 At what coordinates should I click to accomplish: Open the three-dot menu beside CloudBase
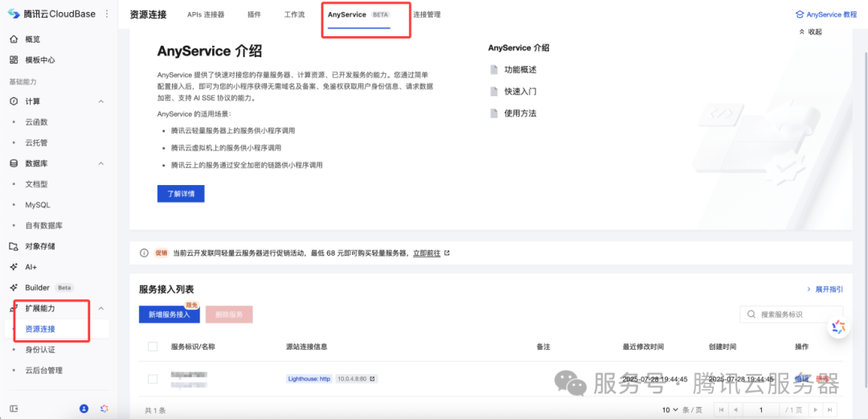(x=106, y=14)
